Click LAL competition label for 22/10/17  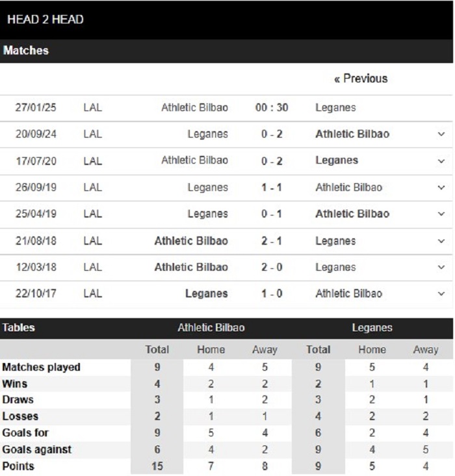pos(93,294)
